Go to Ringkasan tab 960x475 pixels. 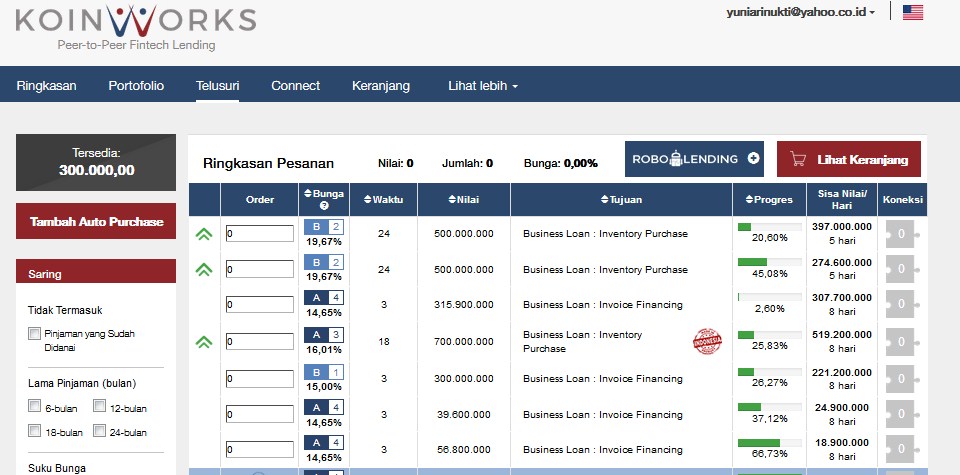coord(47,86)
